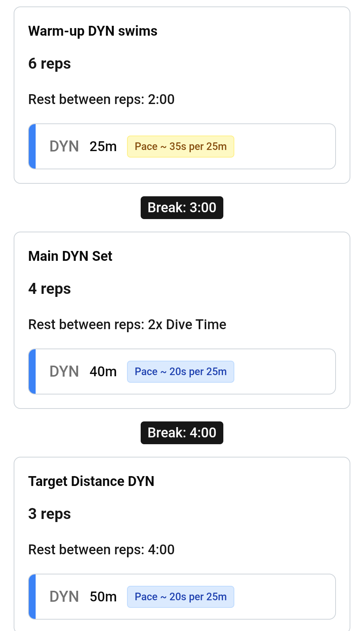Click the DYN label in the 50m row
Viewport: 364px width, 631px height.
(x=64, y=596)
